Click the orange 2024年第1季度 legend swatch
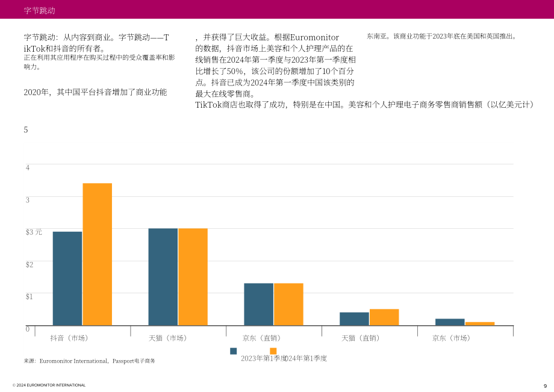 (x=273, y=351)
